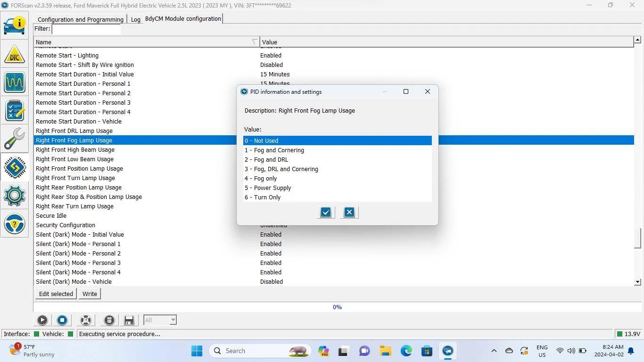Select value '5 - Power Supply'
Image resolution: width=644 pixels, height=362 pixels.
point(338,188)
